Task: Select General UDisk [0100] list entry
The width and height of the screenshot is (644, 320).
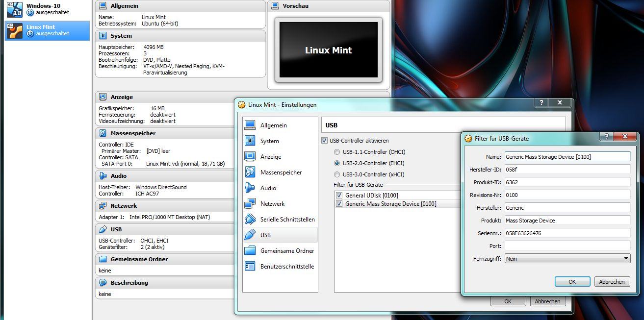Action: 372,196
